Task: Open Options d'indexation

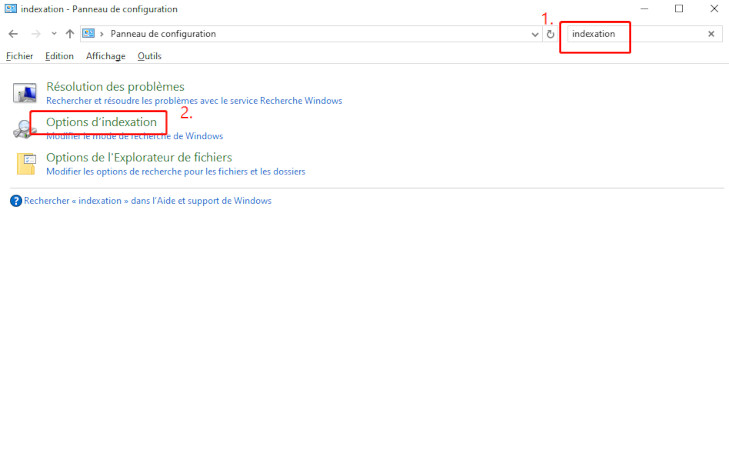Action: pos(101,122)
